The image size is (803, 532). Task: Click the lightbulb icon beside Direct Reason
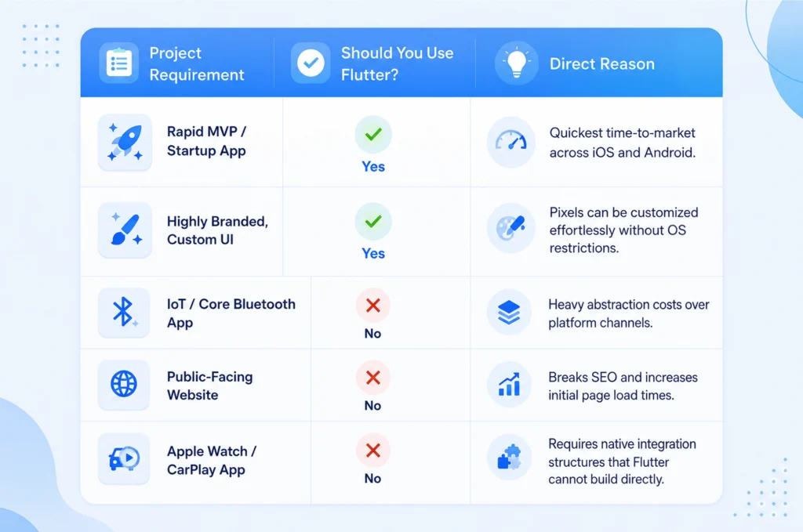tap(516, 63)
